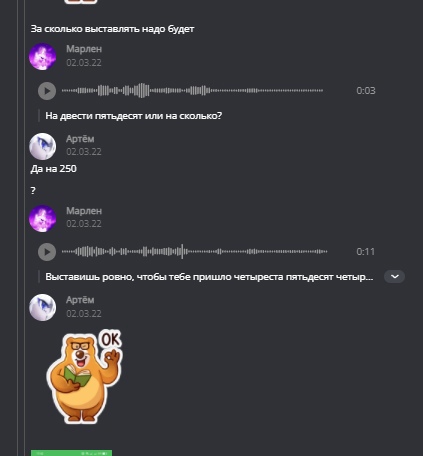Seek within the 0:11 voice message waveform
This screenshot has width=423, height=456.
coord(194,251)
